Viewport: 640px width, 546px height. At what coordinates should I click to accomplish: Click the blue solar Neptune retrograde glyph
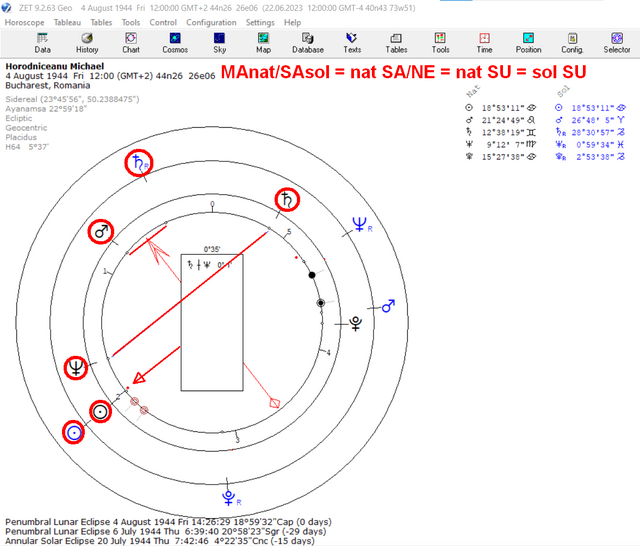click(362, 224)
